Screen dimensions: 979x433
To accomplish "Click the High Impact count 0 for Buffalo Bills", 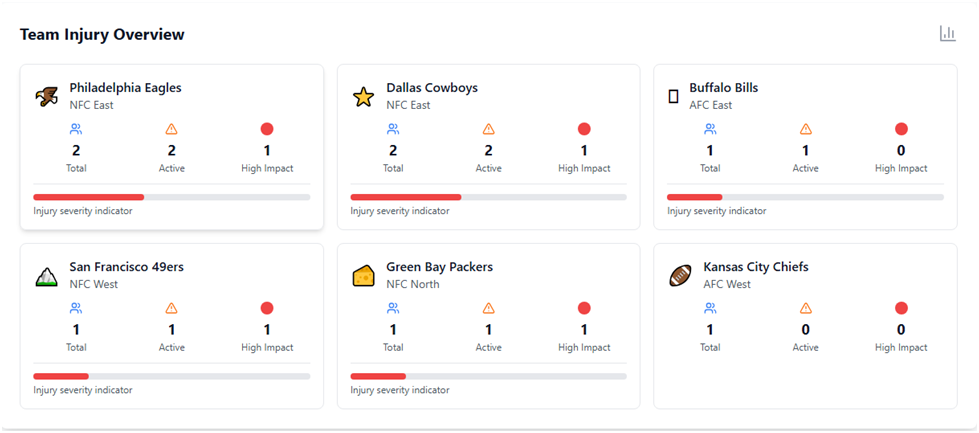I will (x=901, y=150).
